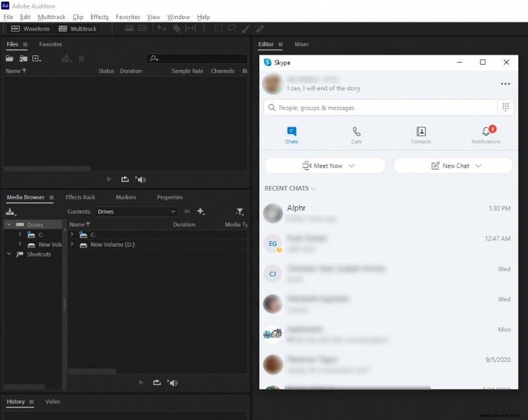
Task: Open the Effects menu
Action: 100,17
